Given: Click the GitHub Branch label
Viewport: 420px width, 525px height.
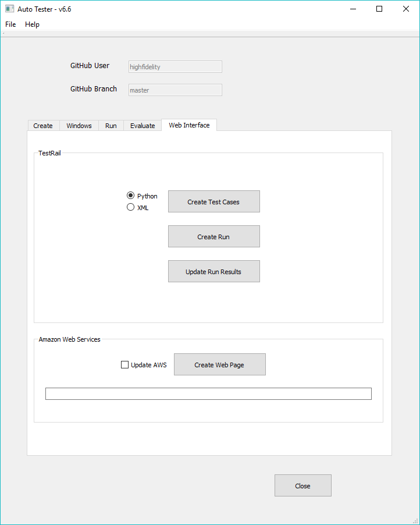Looking at the screenshot, I should (x=94, y=89).
